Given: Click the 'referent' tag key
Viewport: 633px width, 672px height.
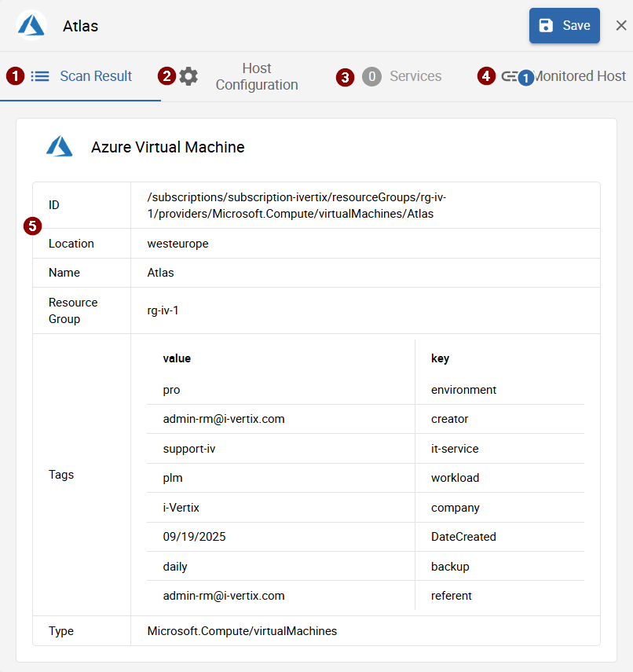Looking at the screenshot, I should 451,596.
